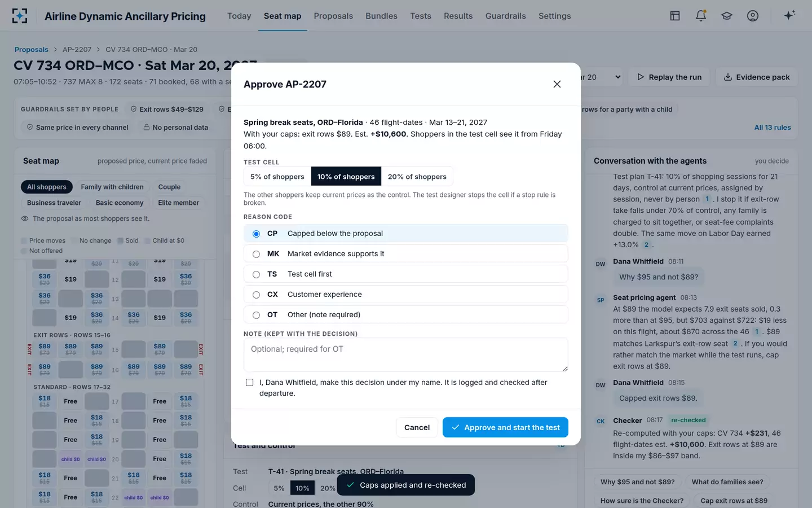
Task: Click the re-checked badge beside Checker
Action: tap(689, 420)
